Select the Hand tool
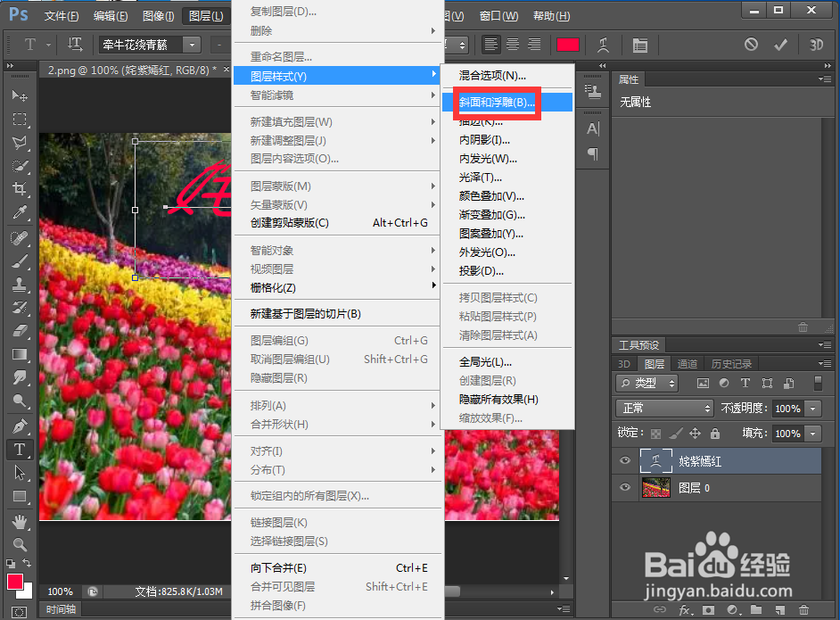Image resolution: width=840 pixels, height=620 pixels. click(x=20, y=521)
